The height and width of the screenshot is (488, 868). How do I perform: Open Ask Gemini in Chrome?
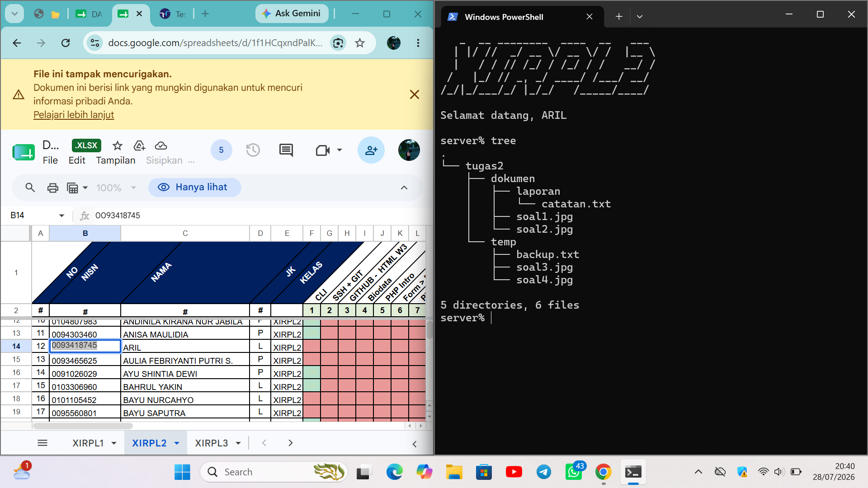pos(292,14)
